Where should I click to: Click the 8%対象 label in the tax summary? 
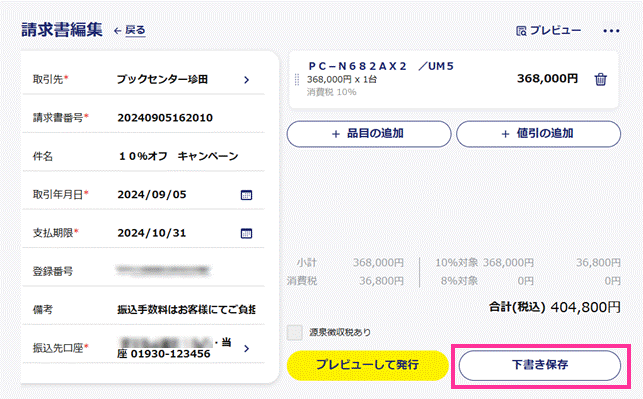tap(459, 281)
